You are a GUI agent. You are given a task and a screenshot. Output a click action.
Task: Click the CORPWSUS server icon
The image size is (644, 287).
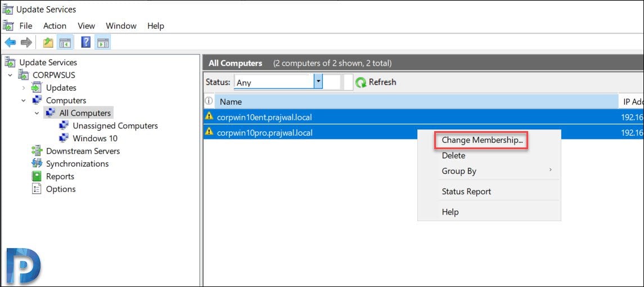point(24,75)
